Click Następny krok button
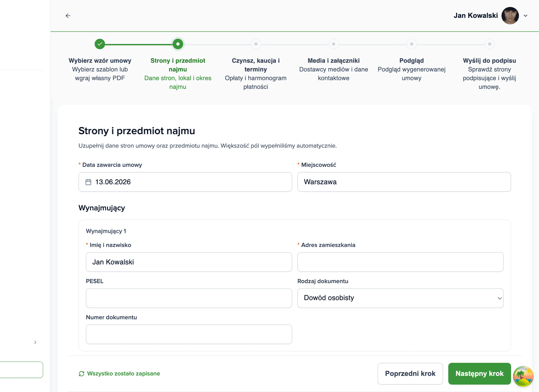 click(x=479, y=373)
